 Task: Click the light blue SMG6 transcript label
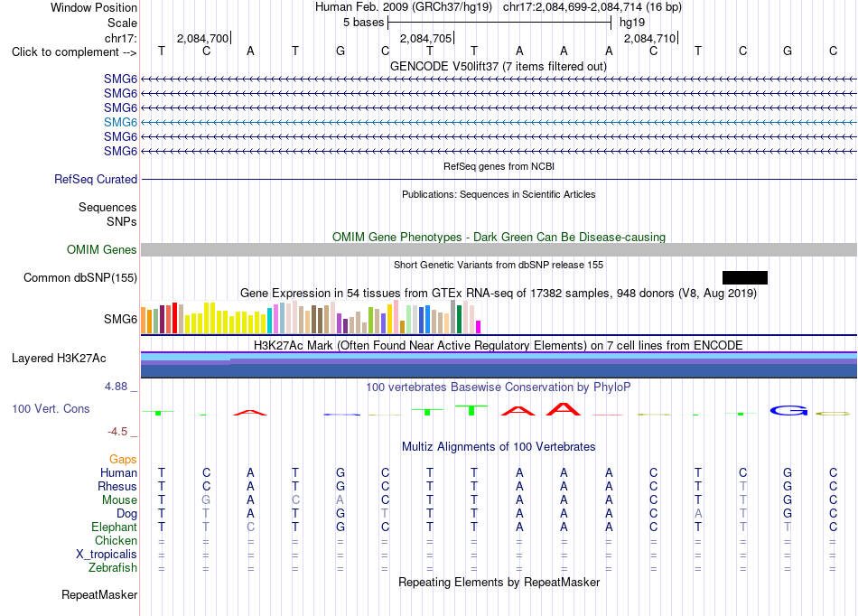coord(120,122)
